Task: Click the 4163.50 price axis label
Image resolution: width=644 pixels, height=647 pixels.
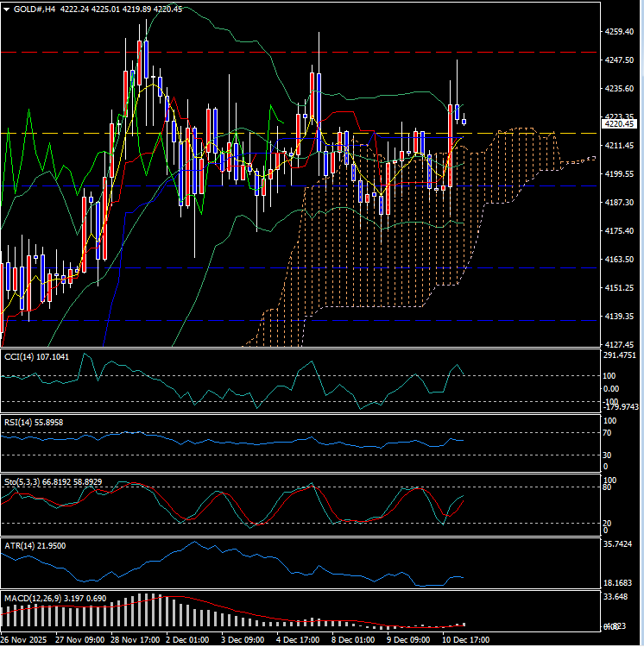Action: click(x=620, y=260)
